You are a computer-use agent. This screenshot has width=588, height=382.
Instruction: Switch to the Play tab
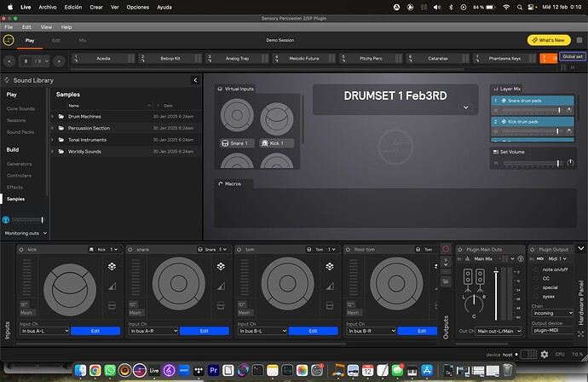[x=30, y=40]
